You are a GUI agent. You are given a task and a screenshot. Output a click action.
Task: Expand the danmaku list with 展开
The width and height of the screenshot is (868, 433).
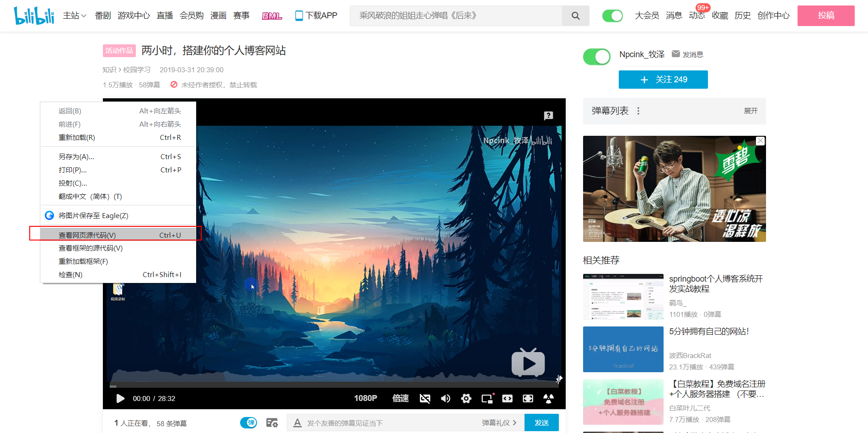coord(750,111)
